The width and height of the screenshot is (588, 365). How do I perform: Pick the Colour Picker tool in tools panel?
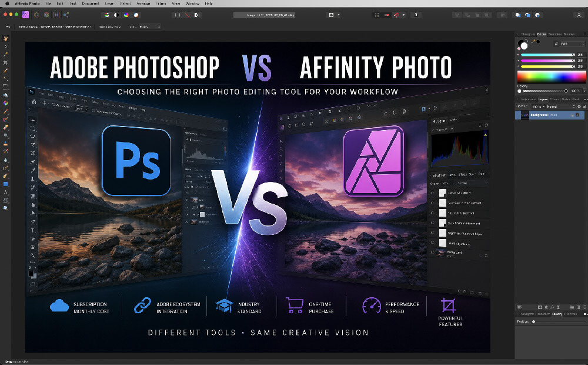[x=5, y=54]
